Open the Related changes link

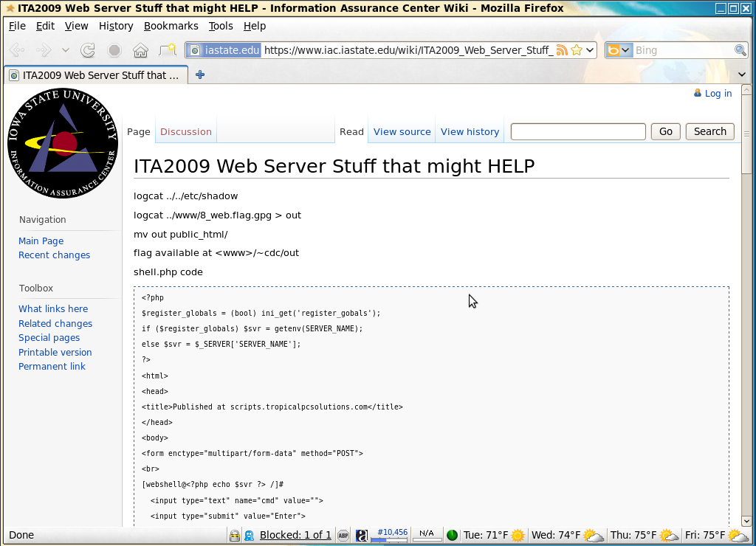coord(55,324)
